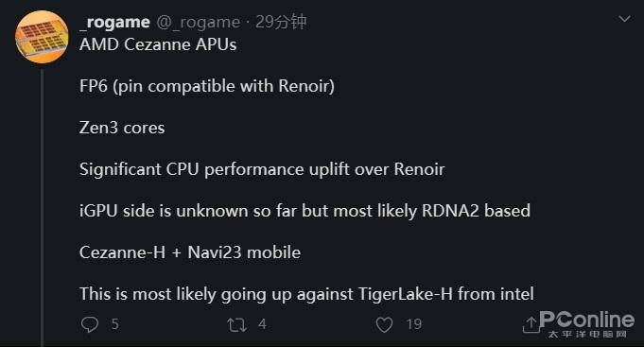View the 19 likes count
Viewport: 644px width, 347px height.
414,324
